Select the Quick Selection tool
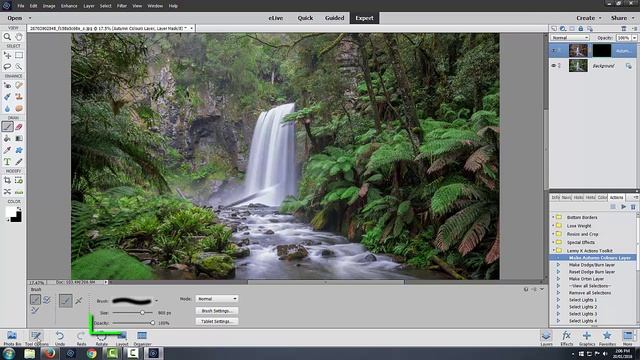Screen dimensions: 640x360 tap(19, 66)
